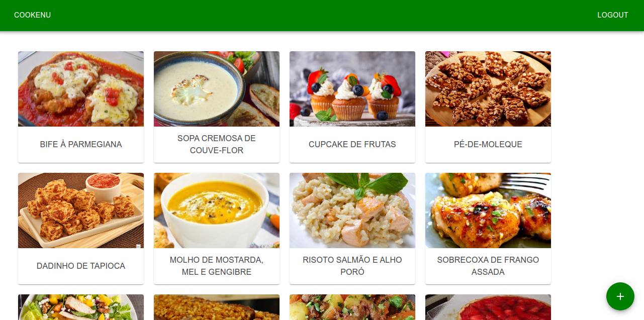The image size is (644, 320).
Task: Click the Risoto Salmão e Alho Poró label
Action: tap(352, 266)
